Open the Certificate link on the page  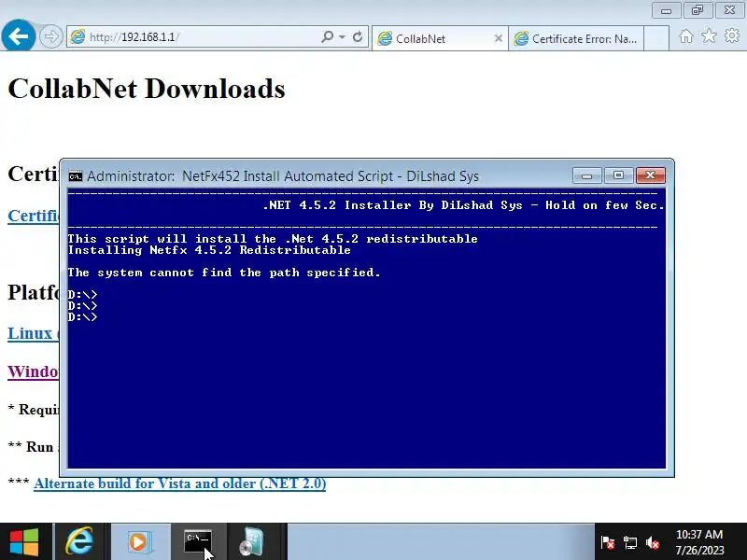tap(33, 216)
